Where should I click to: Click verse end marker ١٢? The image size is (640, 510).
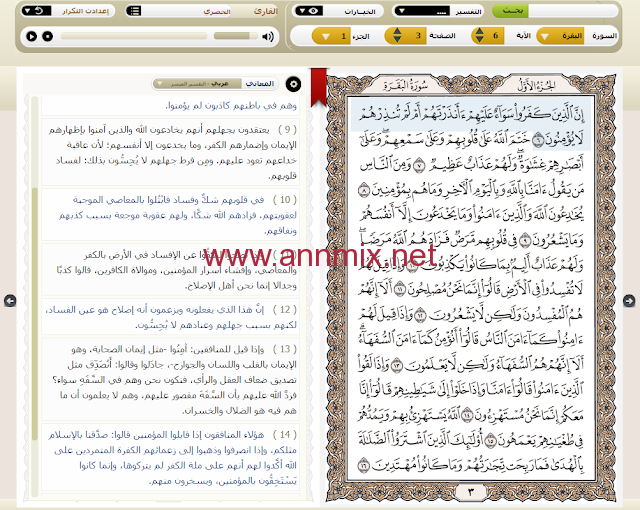tap(420, 315)
